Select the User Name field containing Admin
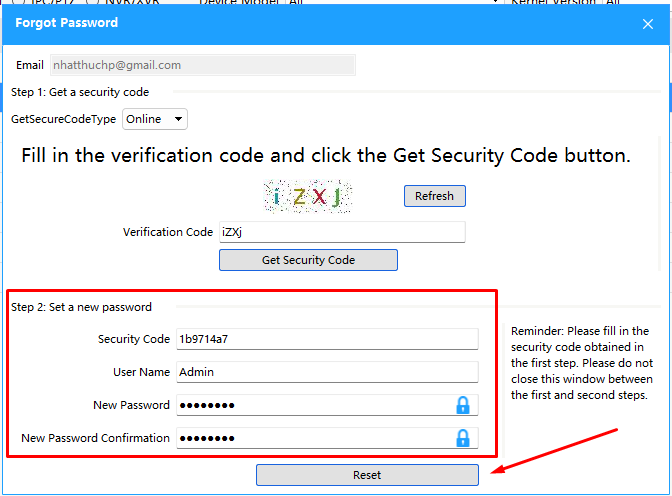This screenshot has width=672, height=496. click(x=327, y=372)
